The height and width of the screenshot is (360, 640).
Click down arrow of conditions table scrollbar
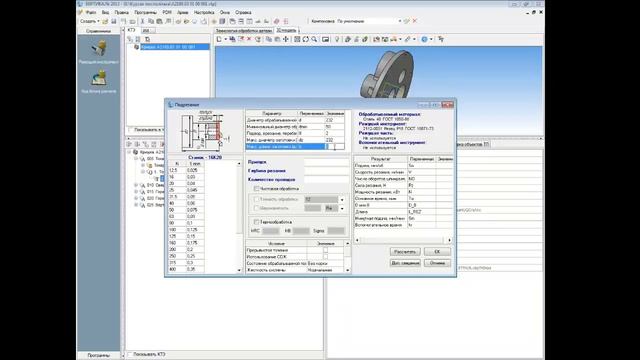pos(347,270)
